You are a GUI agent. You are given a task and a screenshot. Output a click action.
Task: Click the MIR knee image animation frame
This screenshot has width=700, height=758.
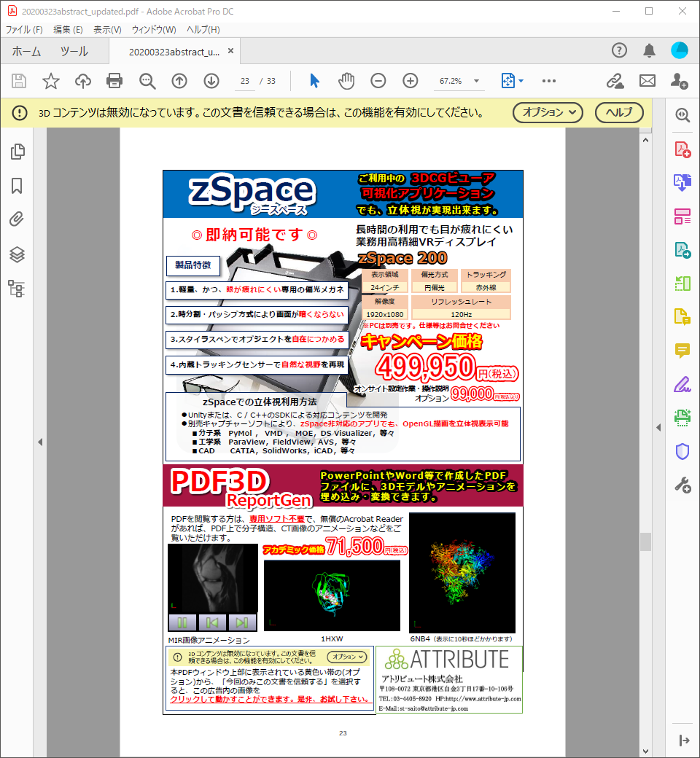coord(213,579)
